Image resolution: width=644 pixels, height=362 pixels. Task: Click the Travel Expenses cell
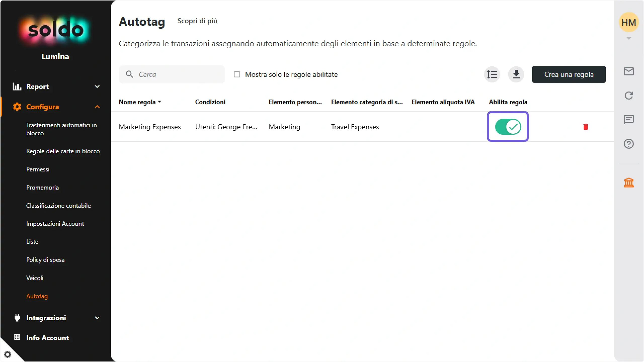(355, 127)
